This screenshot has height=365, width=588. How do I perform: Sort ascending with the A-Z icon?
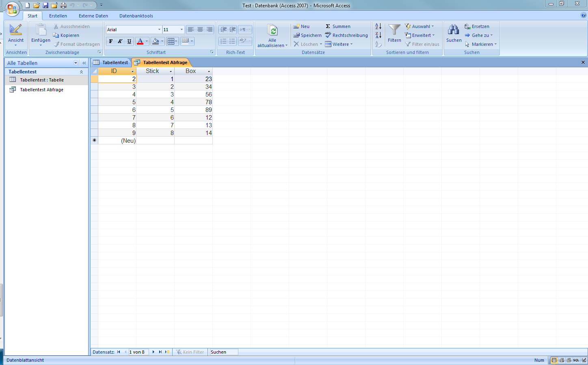click(378, 26)
